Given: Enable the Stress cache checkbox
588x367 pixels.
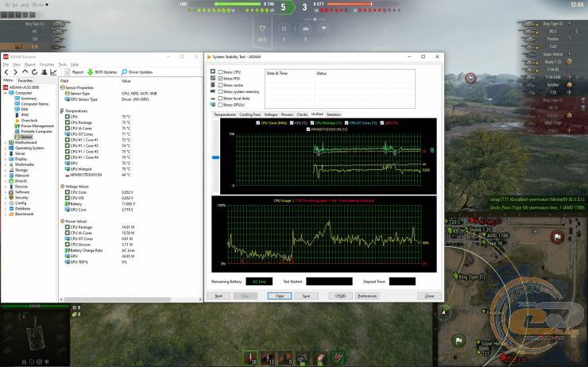Looking at the screenshot, I should [220, 85].
